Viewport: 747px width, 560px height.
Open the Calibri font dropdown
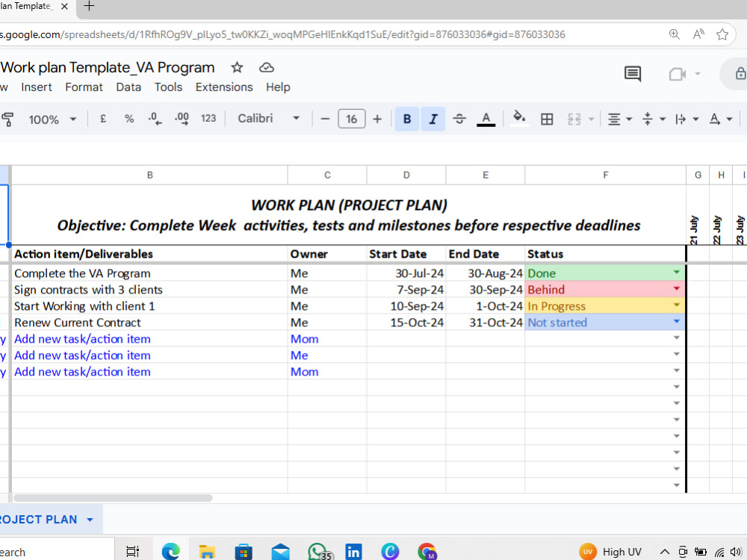(269, 119)
